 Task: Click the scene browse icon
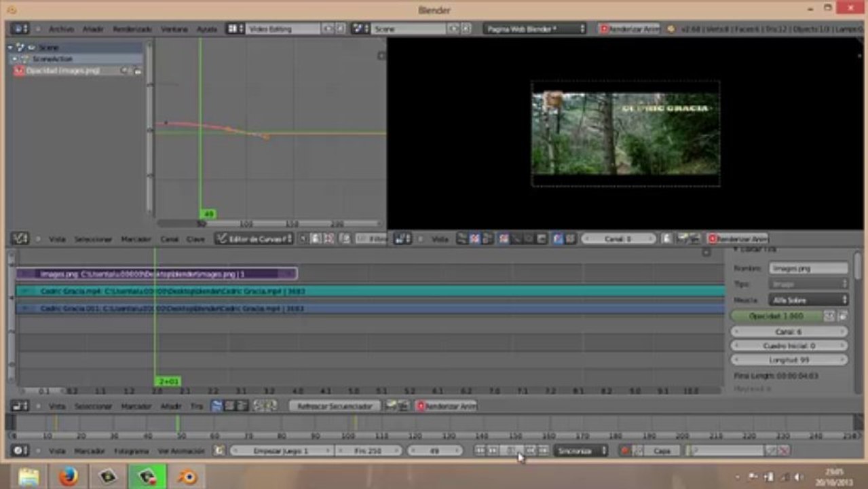pyautogui.click(x=360, y=29)
